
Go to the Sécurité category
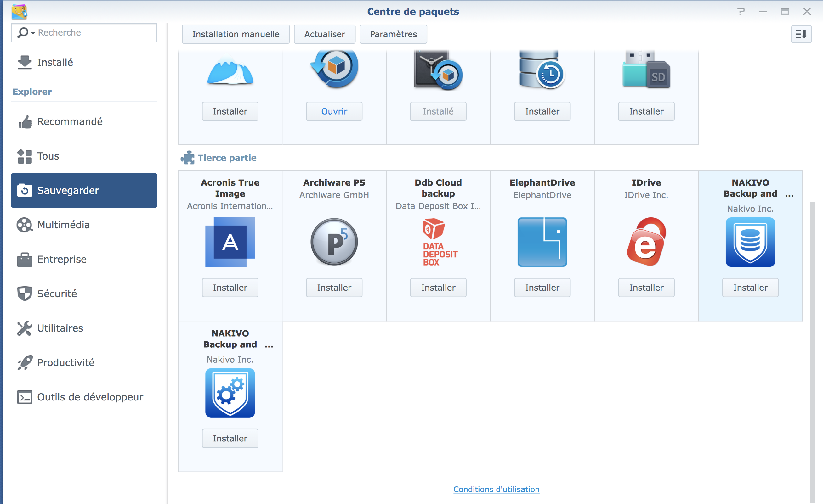tap(84, 294)
